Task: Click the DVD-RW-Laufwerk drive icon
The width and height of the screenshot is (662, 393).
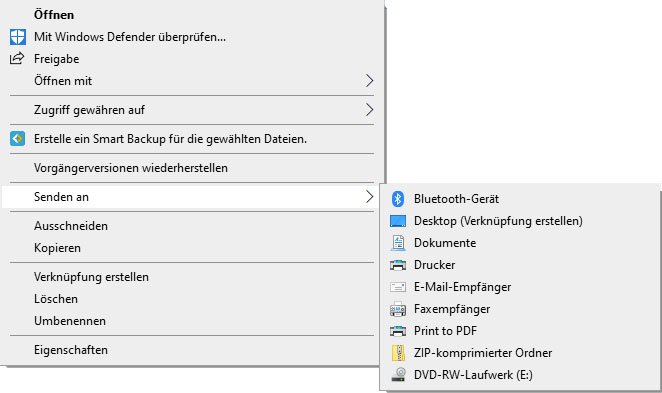Action: [x=398, y=375]
